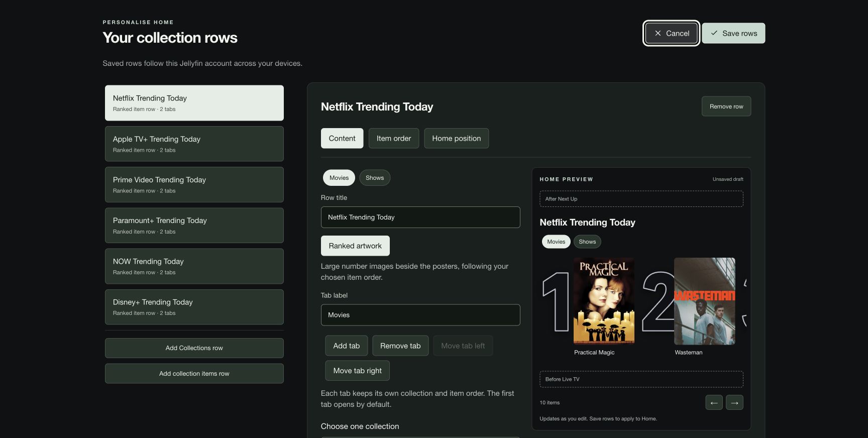Select the Movies tab in the editor
This screenshot has width=868, height=438.
(339, 178)
